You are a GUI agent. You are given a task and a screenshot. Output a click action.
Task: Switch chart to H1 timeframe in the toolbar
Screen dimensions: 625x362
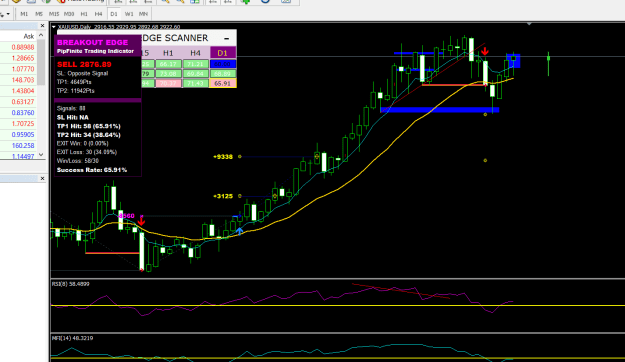coord(84,14)
